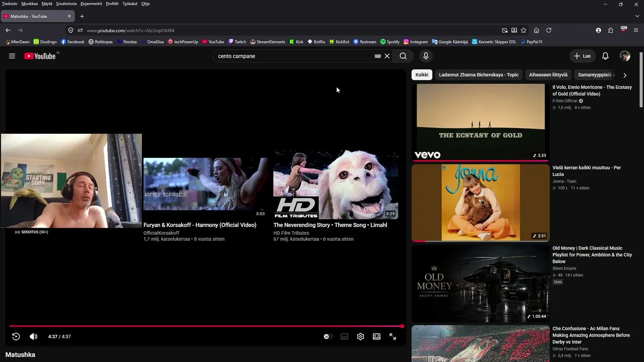Screen dimensions: 644x362
Task: Open the Spotify bookmark
Action: (x=390, y=42)
